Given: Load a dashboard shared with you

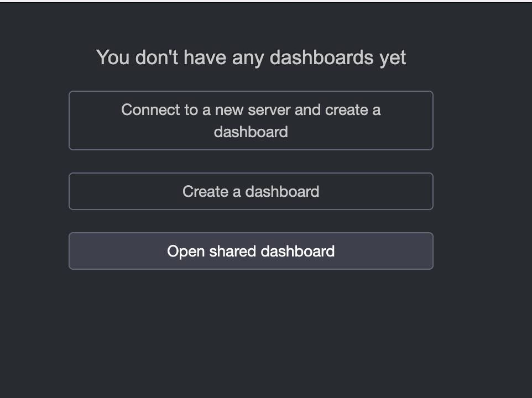Looking at the screenshot, I should [x=251, y=251].
